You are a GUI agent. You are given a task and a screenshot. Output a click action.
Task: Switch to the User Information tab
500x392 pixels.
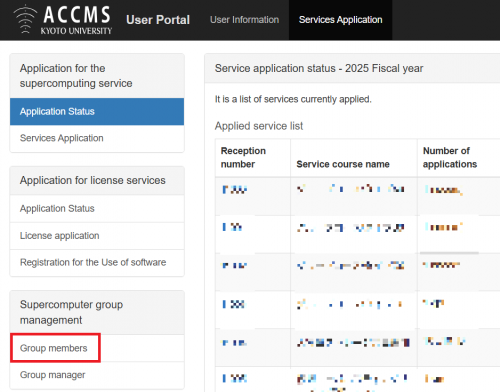coord(244,20)
